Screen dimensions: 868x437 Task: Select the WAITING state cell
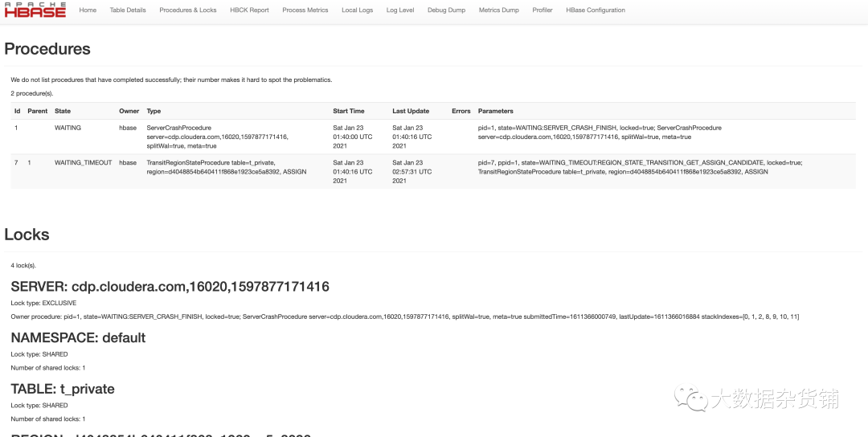[x=68, y=128]
